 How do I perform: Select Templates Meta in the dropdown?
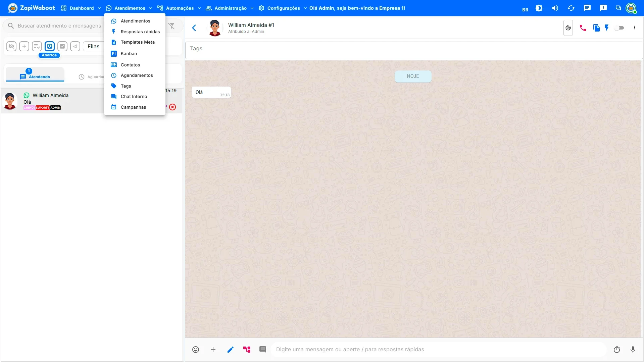pyautogui.click(x=135, y=42)
